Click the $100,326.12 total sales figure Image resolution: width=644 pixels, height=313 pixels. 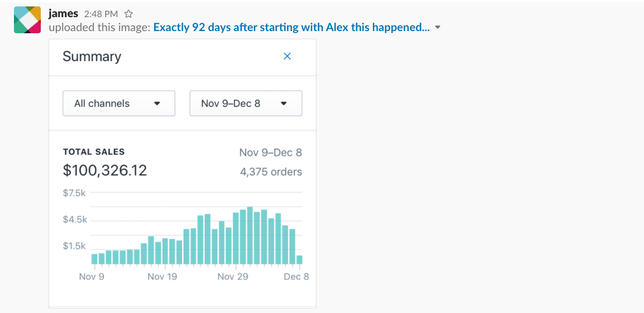coord(105,171)
